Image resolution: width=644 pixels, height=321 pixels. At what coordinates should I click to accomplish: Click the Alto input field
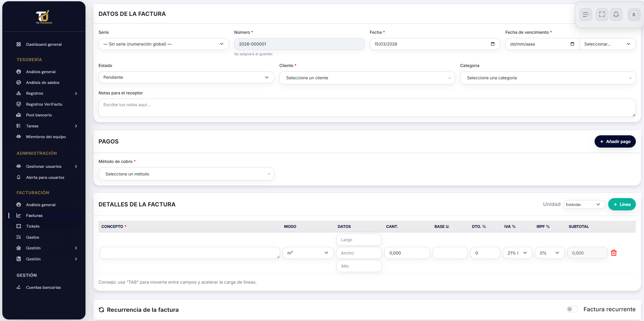[x=359, y=266]
